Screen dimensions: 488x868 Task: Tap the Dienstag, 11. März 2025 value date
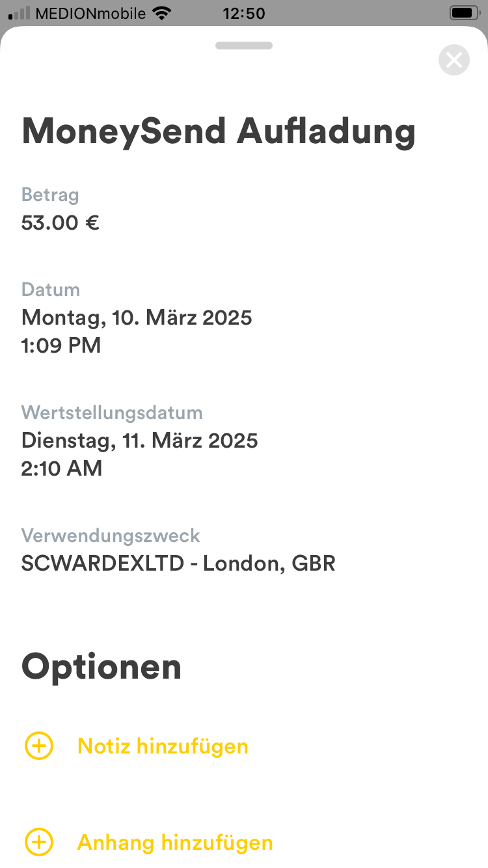click(140, 441)
